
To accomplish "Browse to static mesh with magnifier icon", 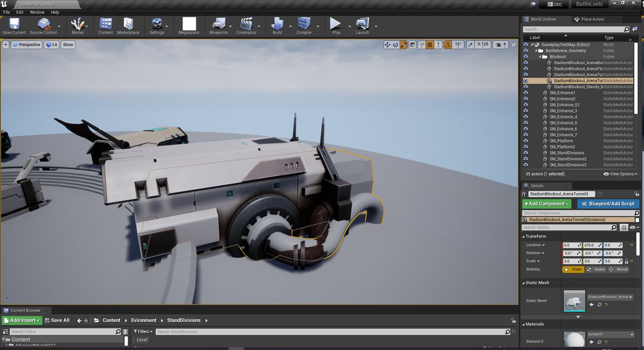I will pyautogui.click(x=599, y=304).
